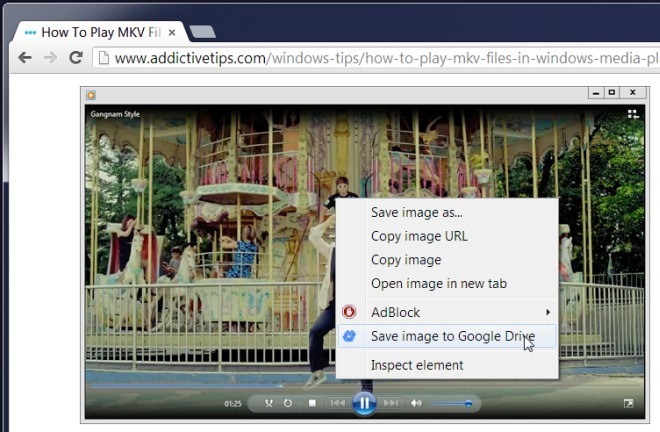This screenshot has height=432, width=660.
Task: Close the 'How To Play MKV' tab
Action: click(172, 32)
